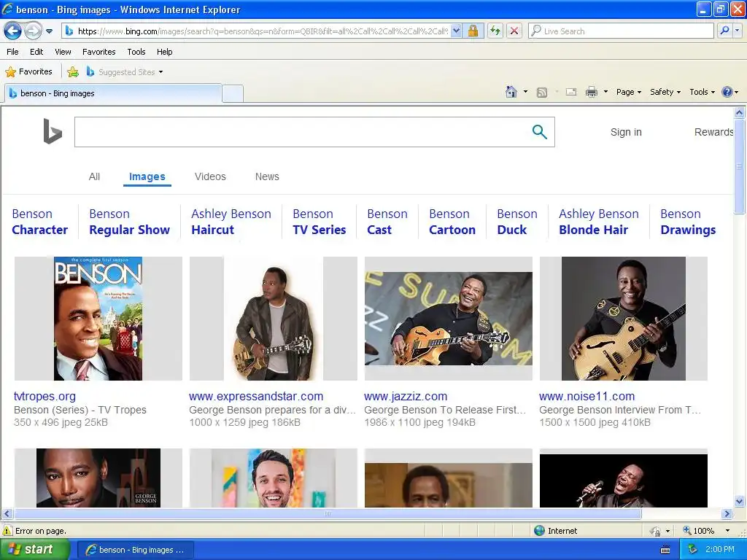Click the RSS feeds icon

(542, 93)
